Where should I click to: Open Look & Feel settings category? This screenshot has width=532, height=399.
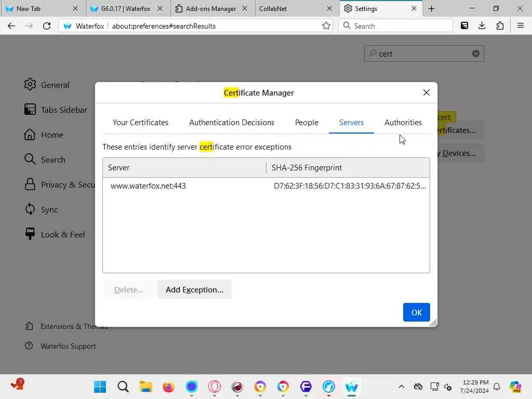click(x=55, y=234)
